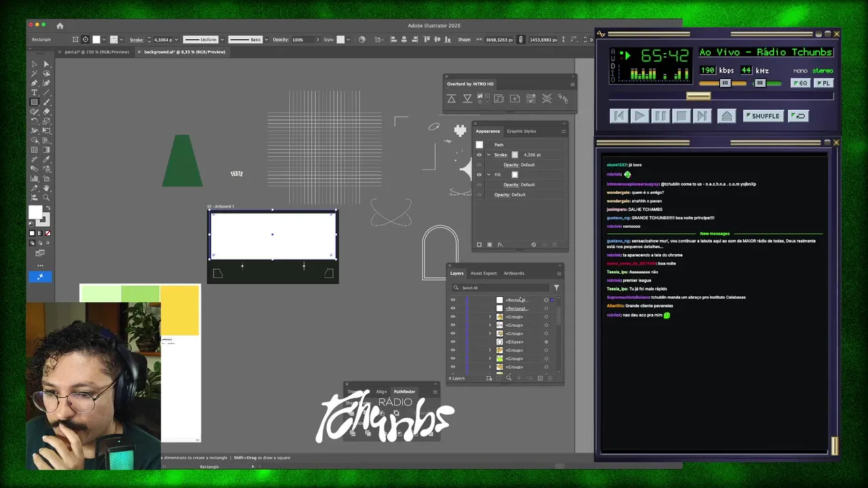Click the Add New Stroke icon
The width and height of the screenshot is (868, 488).
tap(479, 245)
